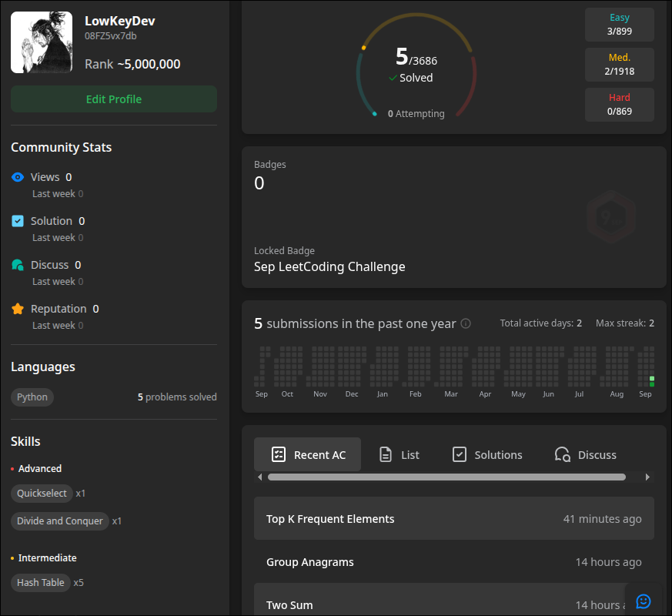672x616 pixels.
Task: Click the Discuss tab search bubble icon
Action: [562, 454]
